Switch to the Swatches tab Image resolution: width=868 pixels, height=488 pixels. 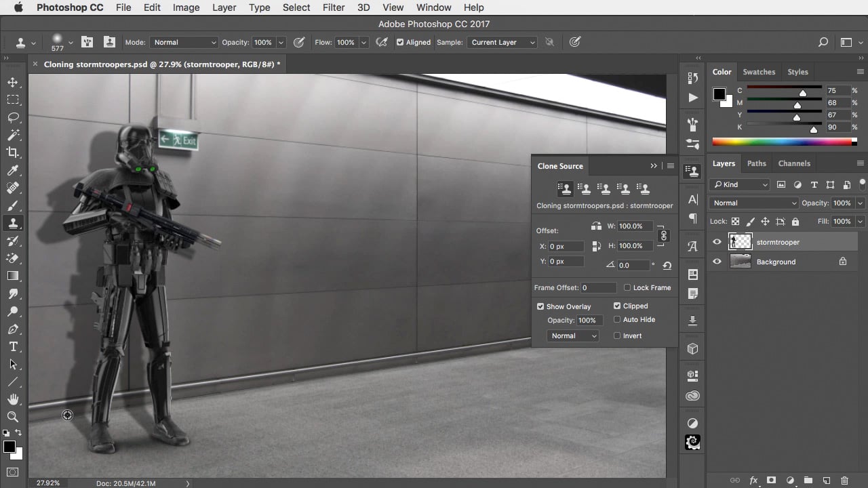point(758,72)
